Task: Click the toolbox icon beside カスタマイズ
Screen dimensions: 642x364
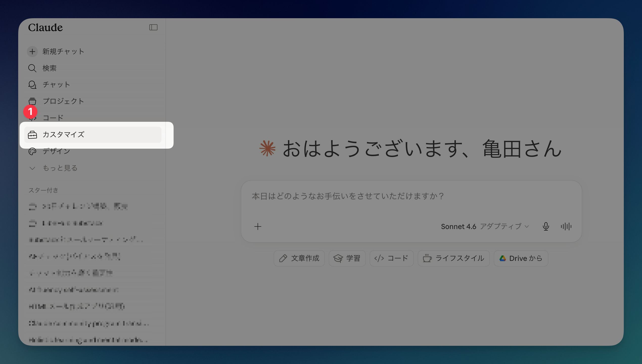Action: coord(32,135)
